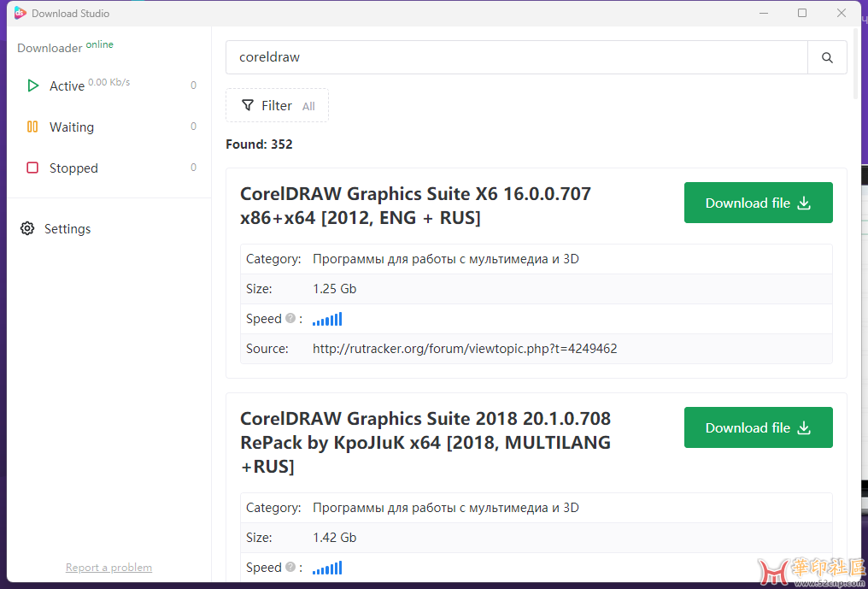Click the coreldraw search field
The height and width of the screenshot is (589, 868).
point(517,57)
